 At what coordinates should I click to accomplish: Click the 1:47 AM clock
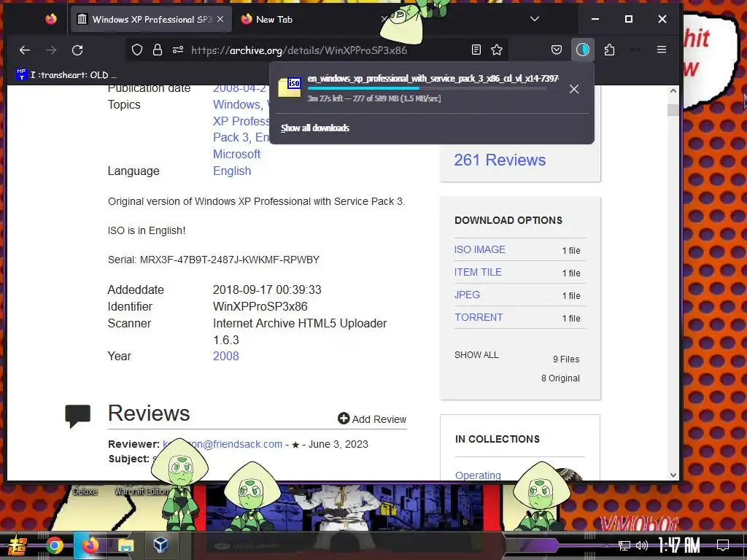pyautogui.click(x=679, y=545)
